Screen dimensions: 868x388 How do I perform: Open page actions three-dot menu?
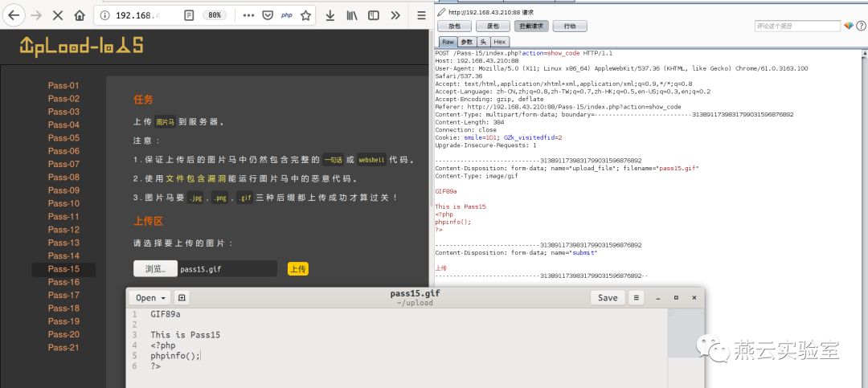point(248,15)
